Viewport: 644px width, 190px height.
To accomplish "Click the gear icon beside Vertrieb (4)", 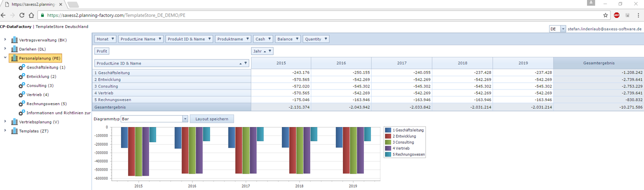I will coord(22,94).
